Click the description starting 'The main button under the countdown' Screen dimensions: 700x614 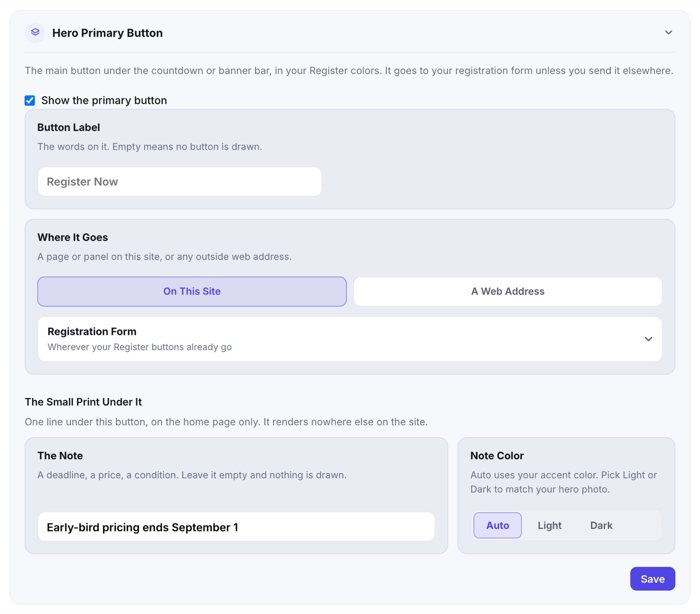349,70
